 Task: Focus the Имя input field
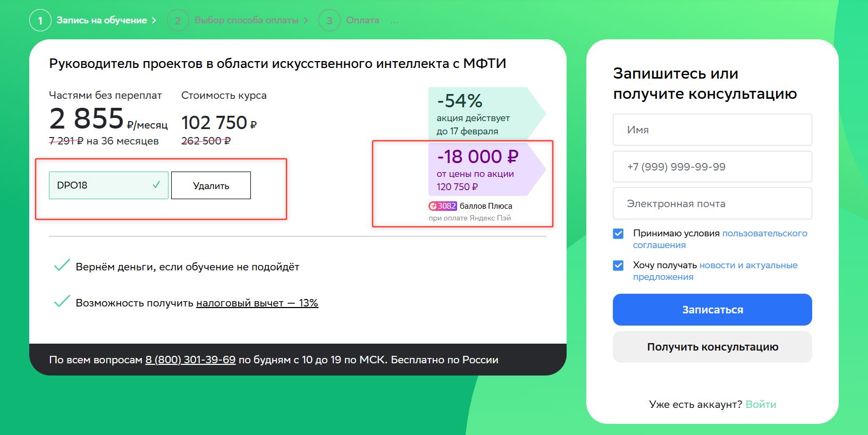712,130
